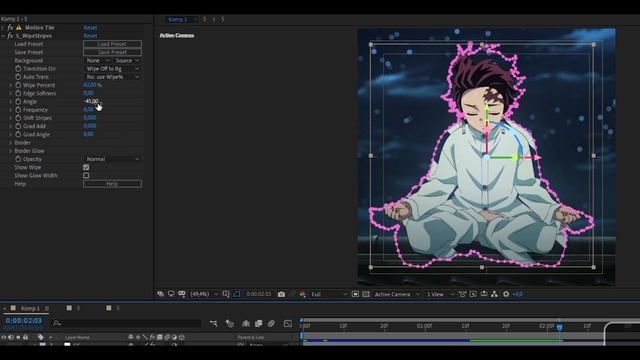Open composition flowchart icon
Screen dimensions: 640x360
(494, 294)
